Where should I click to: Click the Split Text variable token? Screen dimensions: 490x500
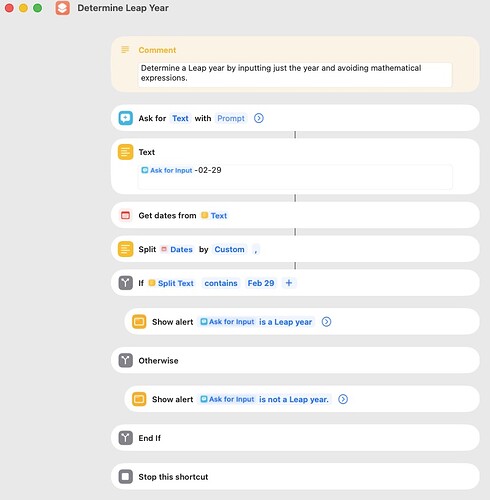coord(172,283)
